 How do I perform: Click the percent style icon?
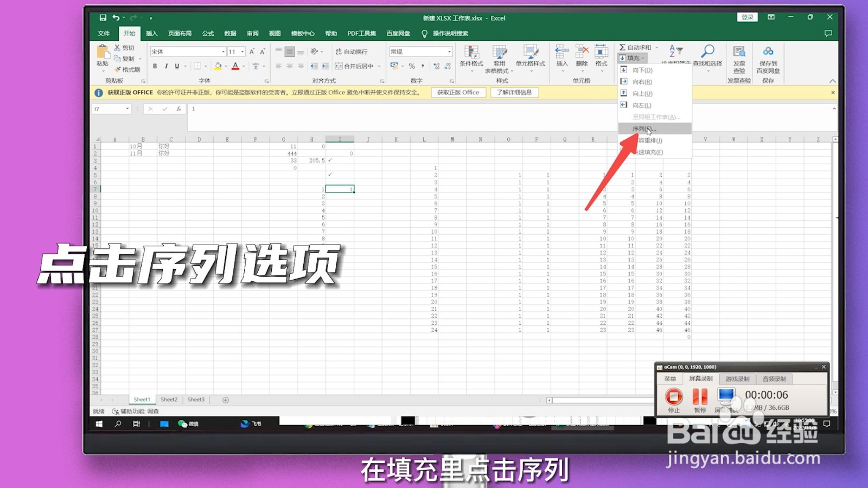(412, 66)
